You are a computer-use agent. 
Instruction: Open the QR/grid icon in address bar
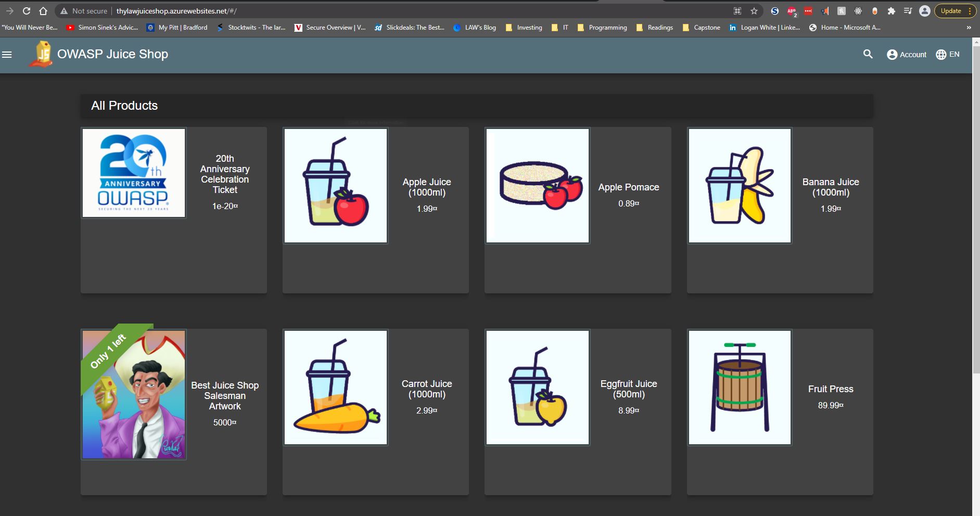tap(737, 11)
